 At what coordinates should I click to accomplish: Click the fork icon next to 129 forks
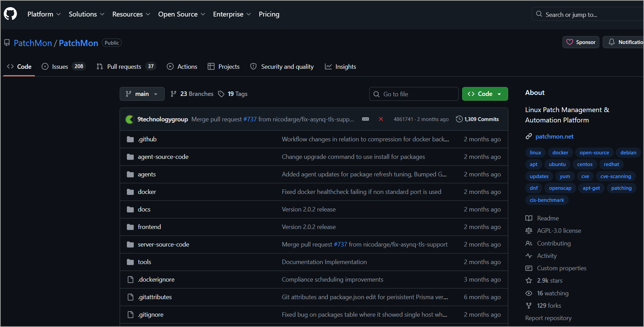coord(529,306)
